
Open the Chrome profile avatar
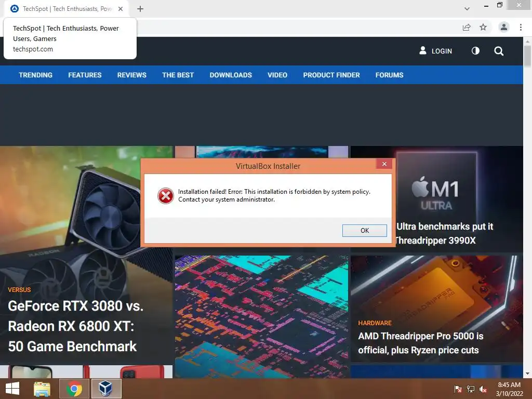coord(504,27)
